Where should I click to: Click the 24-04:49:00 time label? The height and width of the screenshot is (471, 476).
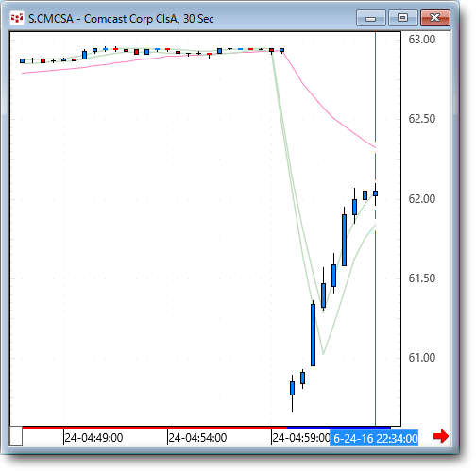pos(93,438)
